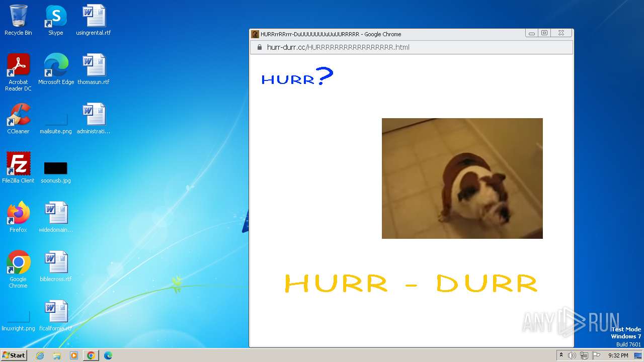The height and width of the screenshot is (362, 644).
Task: Open Acrobat Reader DC shortcut
Action: (x=18, y=72)
